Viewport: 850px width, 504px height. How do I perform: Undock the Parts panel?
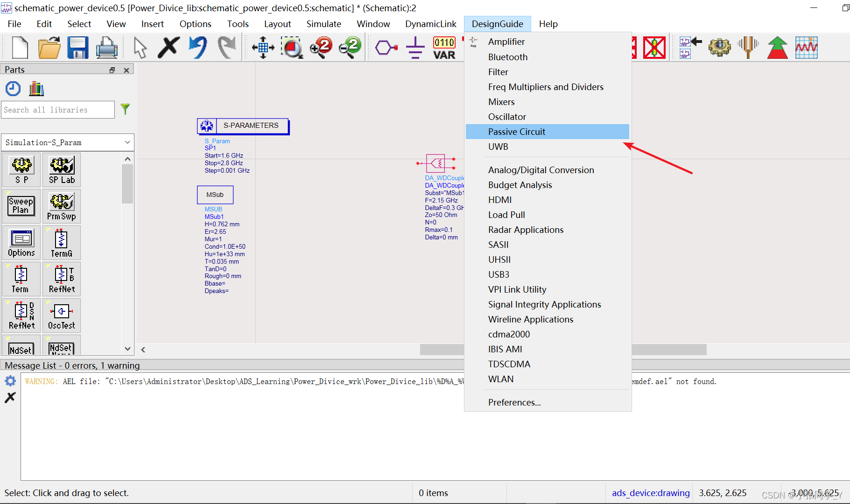coord(112,70)
